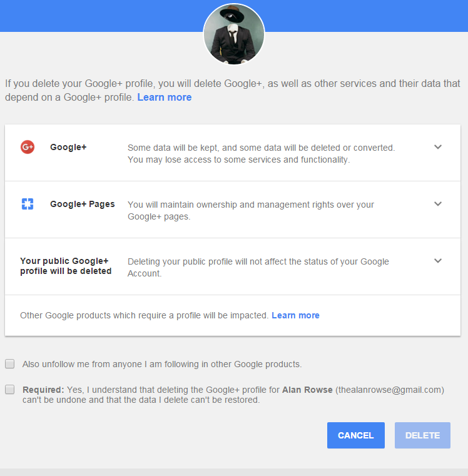Screen dimensions: 468x476
Task: Expand the public profile deletion chevron
Action: [x=437, y=260]
